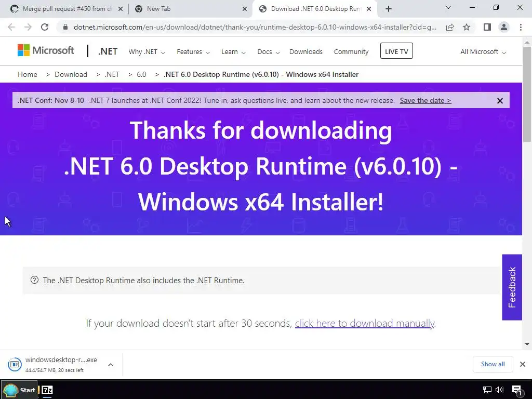Open the Feedback side tab

[512, 287]
